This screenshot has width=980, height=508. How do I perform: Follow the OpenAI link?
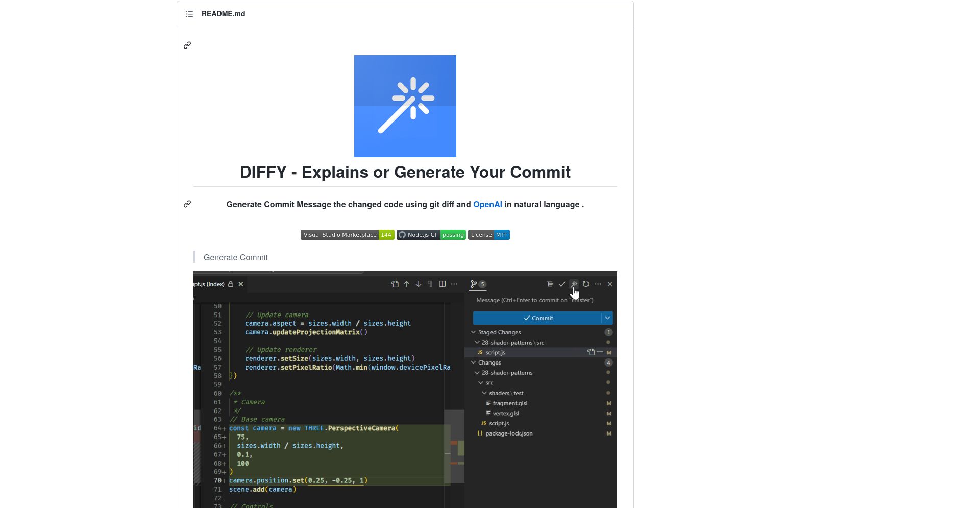point(487,204)
